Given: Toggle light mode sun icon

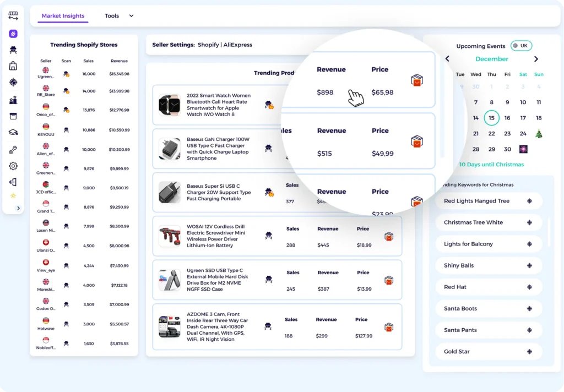Looking at the screenshot, I should pos(13,196).
